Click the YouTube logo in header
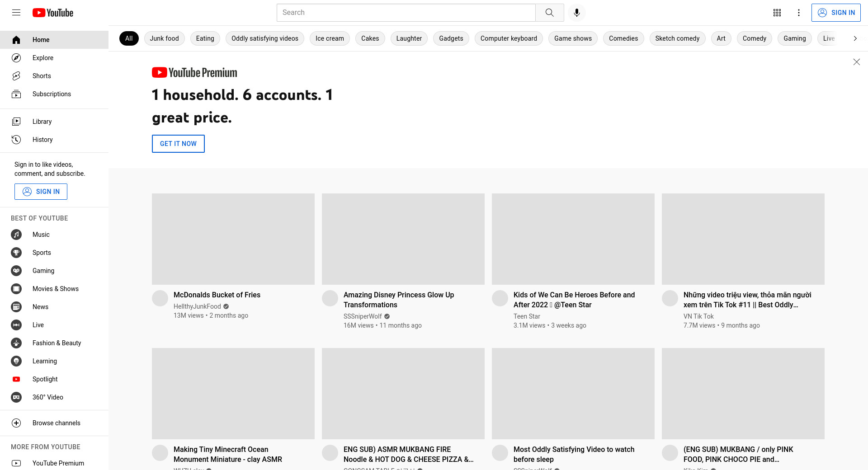The width and height of the screenshot is (868, 470). tap(53, 13)
